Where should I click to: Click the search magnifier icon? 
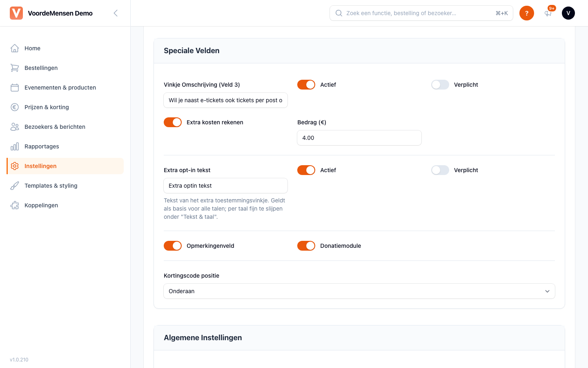339,13
